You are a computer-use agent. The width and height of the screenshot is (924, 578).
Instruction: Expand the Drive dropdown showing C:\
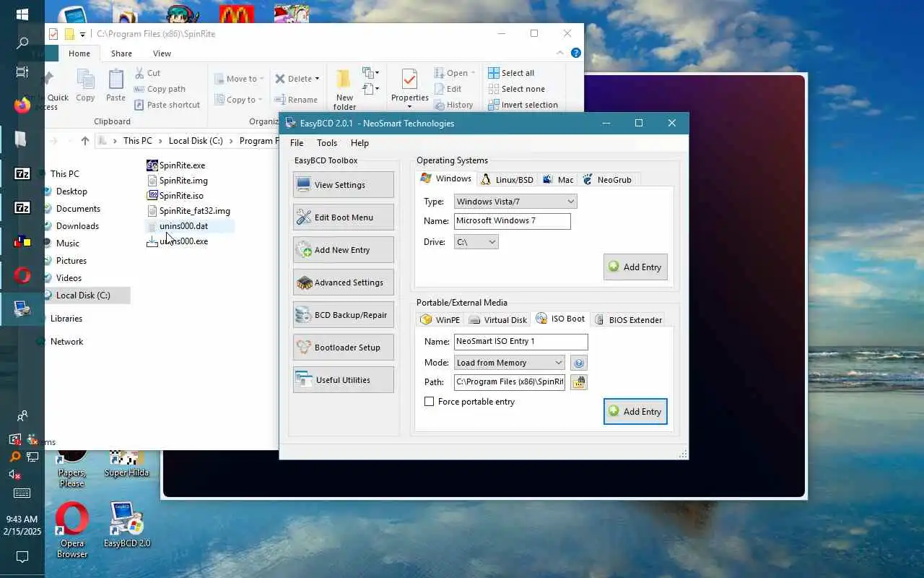476,242
